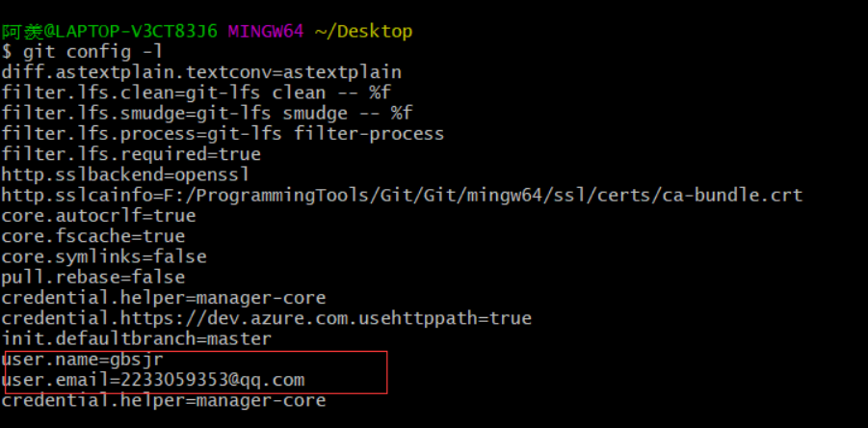This screenshot has height=428, width=868.
Task: Click the filter.lfs.process output line
Action: 224,134
